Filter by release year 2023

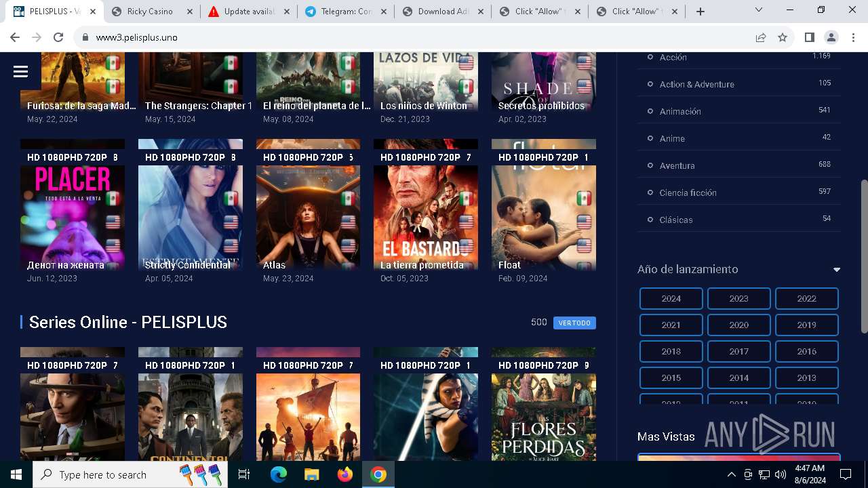739,298
